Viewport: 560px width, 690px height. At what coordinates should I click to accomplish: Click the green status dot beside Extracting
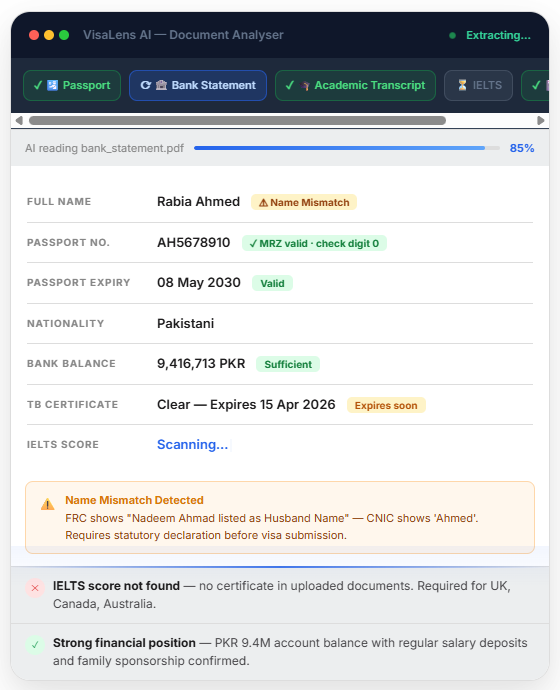[452, 36]
